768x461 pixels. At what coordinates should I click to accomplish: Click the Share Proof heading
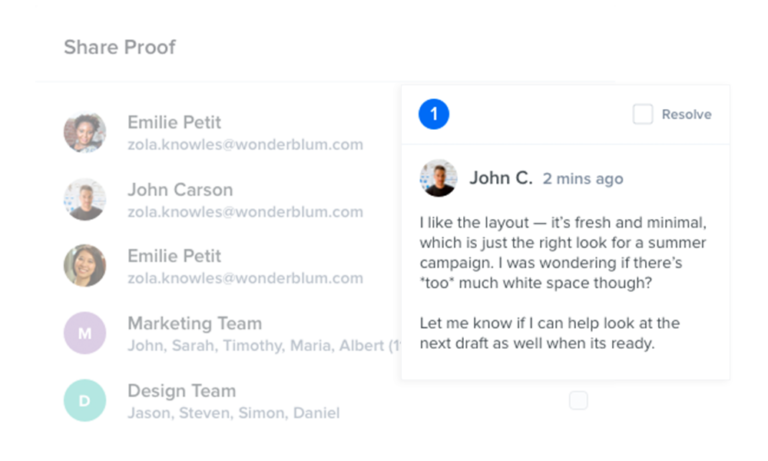[120, 48]
